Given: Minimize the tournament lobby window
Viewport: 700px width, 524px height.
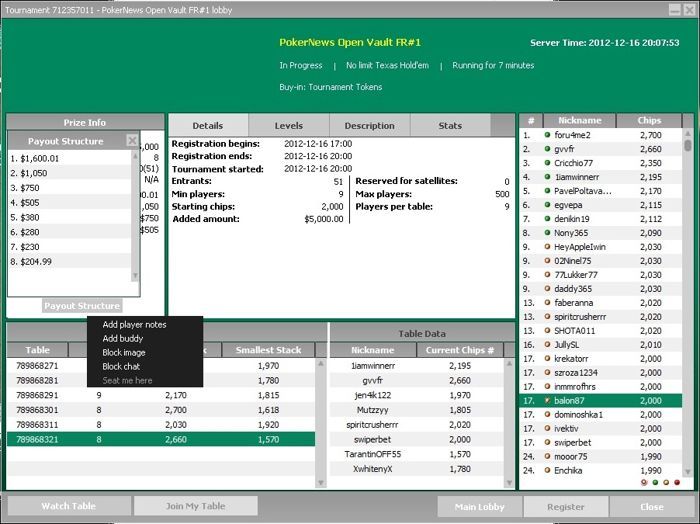Looking at the screenshot, I should (x=675, y=9).
